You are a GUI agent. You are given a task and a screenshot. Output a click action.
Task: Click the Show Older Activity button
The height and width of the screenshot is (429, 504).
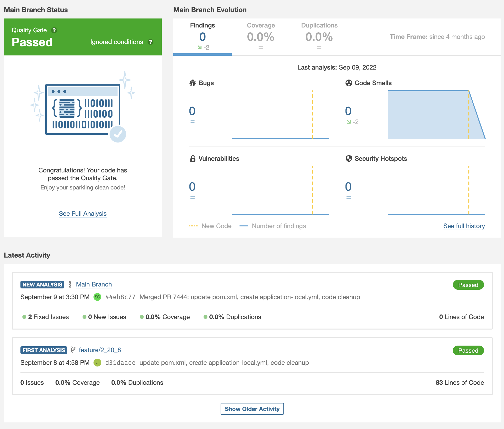252,409
